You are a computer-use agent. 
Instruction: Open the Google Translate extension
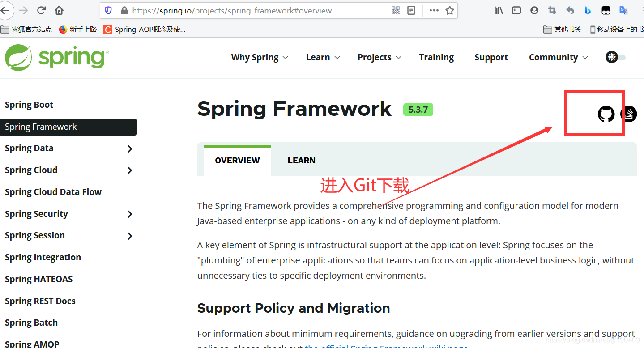[x=623, y=10]
